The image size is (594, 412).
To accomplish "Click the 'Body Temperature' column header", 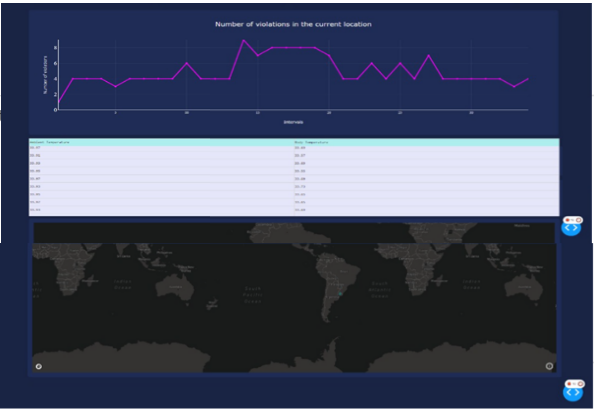I will [311, 142].
